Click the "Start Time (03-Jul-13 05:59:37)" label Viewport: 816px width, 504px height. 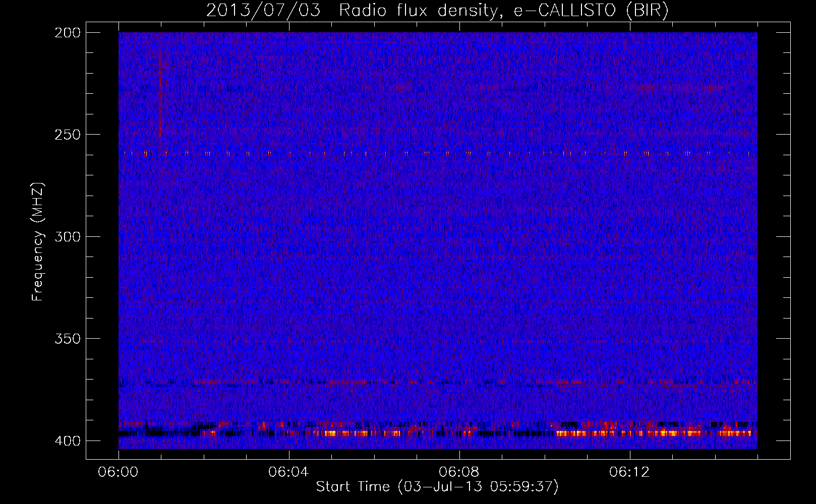tap(437, 487)
